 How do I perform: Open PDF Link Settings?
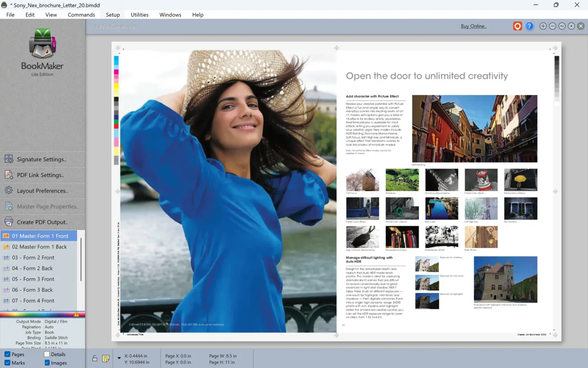coord(42,175)
